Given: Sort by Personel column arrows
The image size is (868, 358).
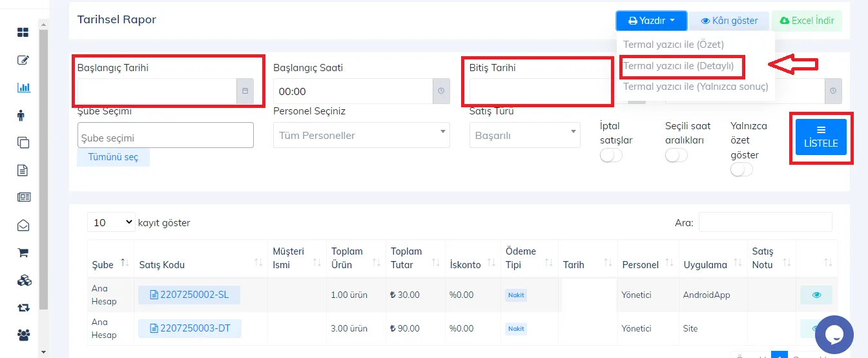Looking at the screenshot, I should pos(668,262).
